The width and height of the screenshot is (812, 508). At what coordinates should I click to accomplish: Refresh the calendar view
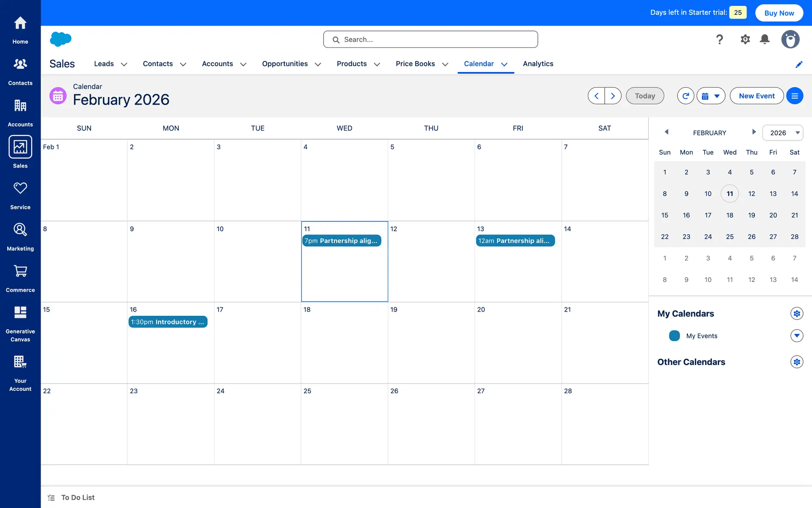(x=686, y=96)
